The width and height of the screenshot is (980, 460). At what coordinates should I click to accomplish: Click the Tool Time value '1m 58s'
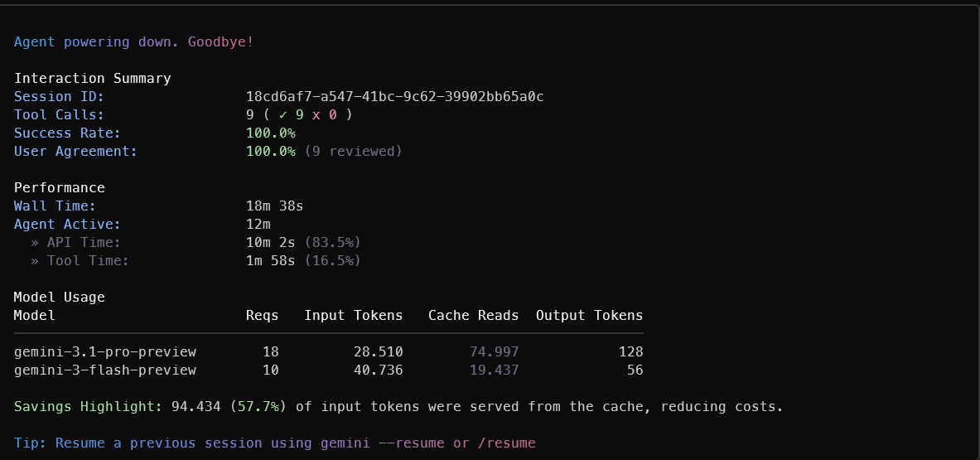271,260
